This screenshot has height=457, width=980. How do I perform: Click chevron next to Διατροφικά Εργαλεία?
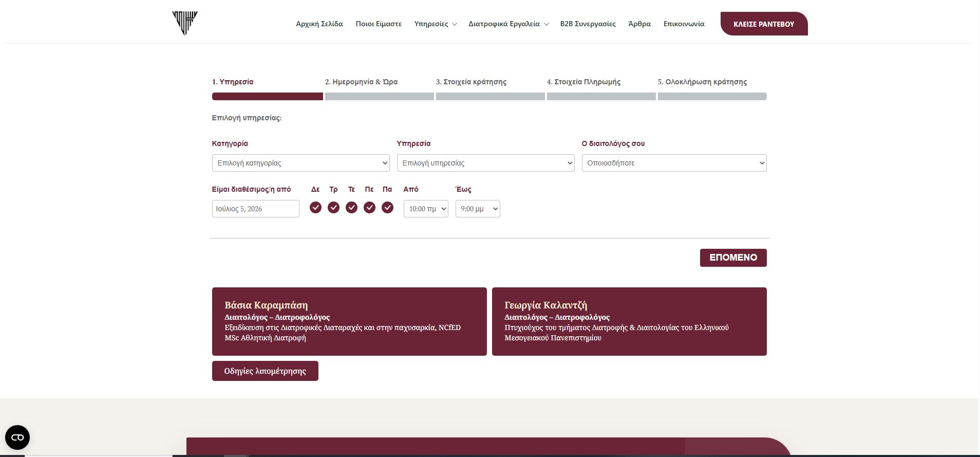546,24
